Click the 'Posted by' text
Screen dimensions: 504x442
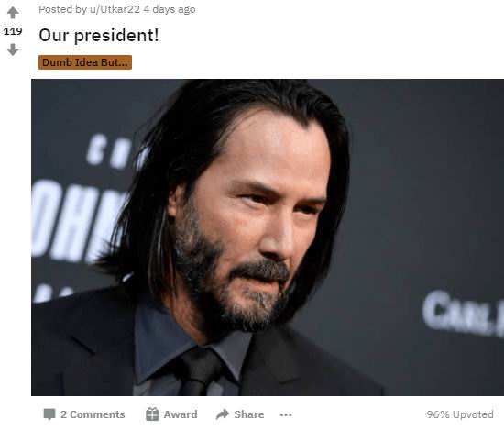[62, 9]
